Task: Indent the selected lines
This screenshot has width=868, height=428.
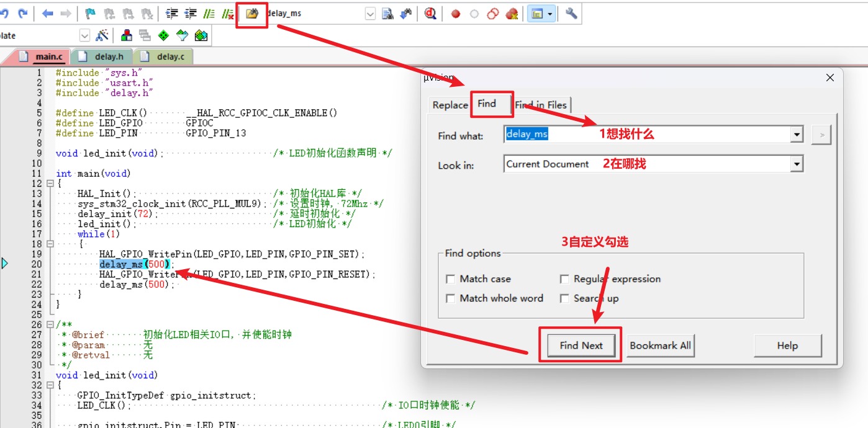Action: tap(172, 13)
